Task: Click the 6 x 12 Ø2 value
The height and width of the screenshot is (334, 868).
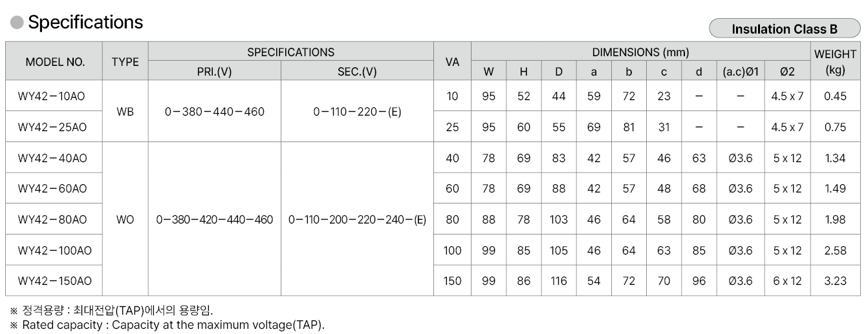Action: click(x=787, y=281)
